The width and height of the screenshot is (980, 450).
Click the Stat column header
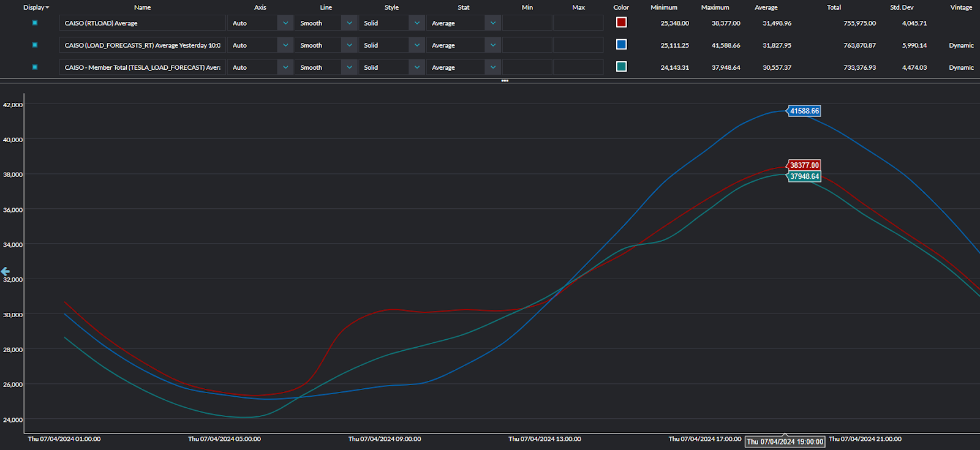coord(464,7)
